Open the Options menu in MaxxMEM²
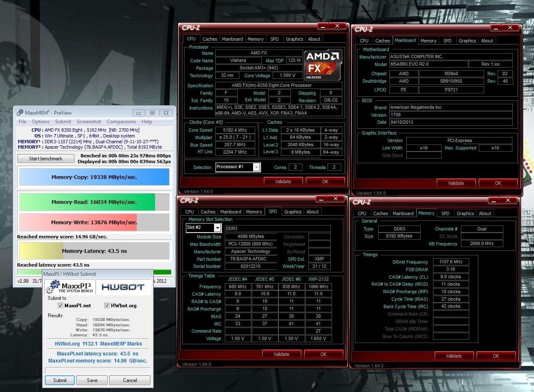This screenshot has width=534, height=392. pos(41,122)
